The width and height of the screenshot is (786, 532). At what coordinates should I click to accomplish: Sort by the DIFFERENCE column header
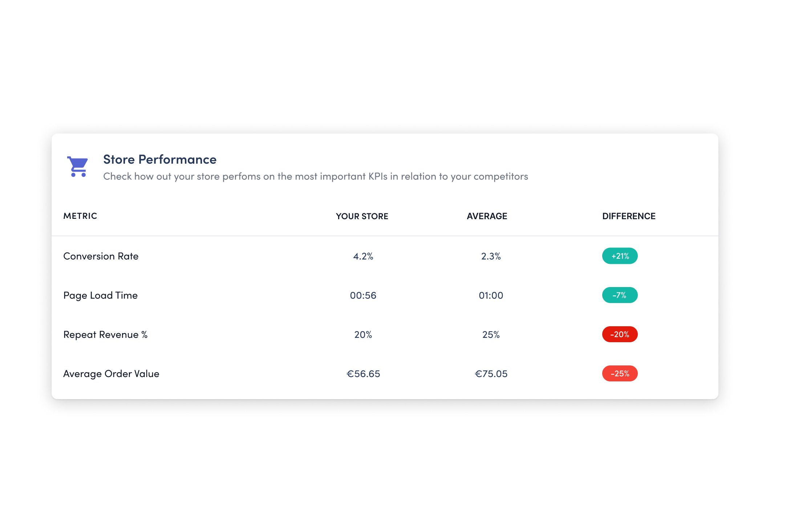click(629, 216)
